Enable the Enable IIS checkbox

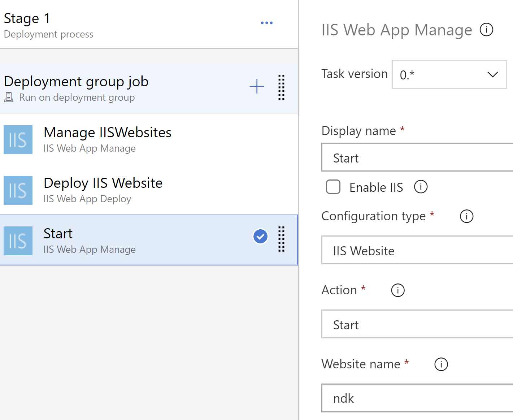pos(333,187)
